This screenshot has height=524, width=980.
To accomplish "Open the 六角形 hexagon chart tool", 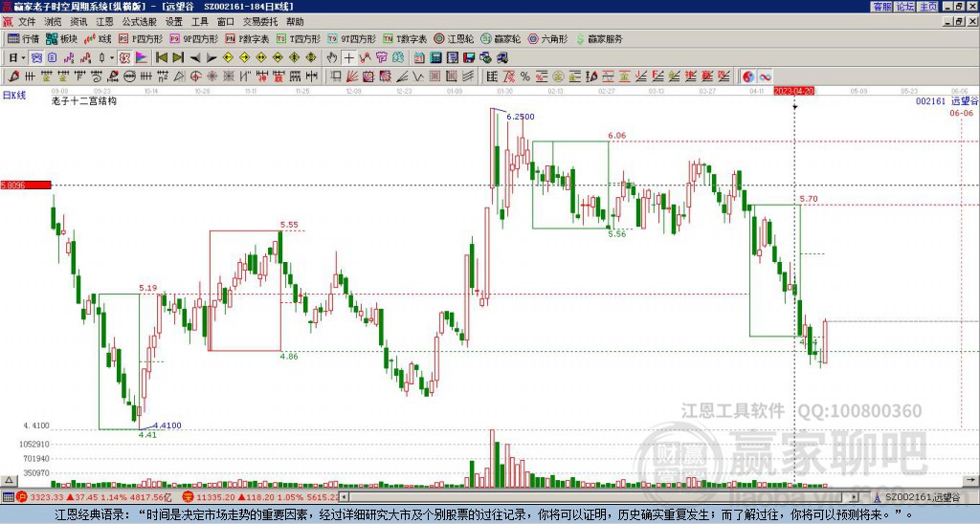I will [547, 38].
